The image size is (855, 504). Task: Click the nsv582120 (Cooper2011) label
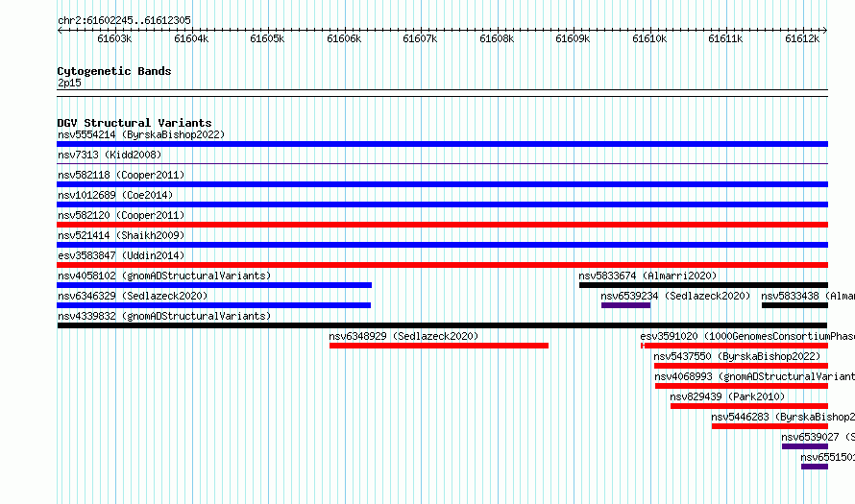(x=121, y=215)
